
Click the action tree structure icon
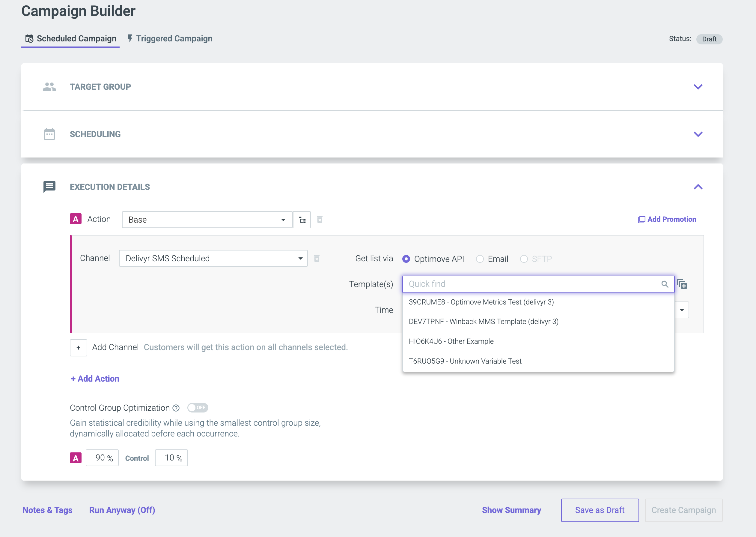(302, 220)
